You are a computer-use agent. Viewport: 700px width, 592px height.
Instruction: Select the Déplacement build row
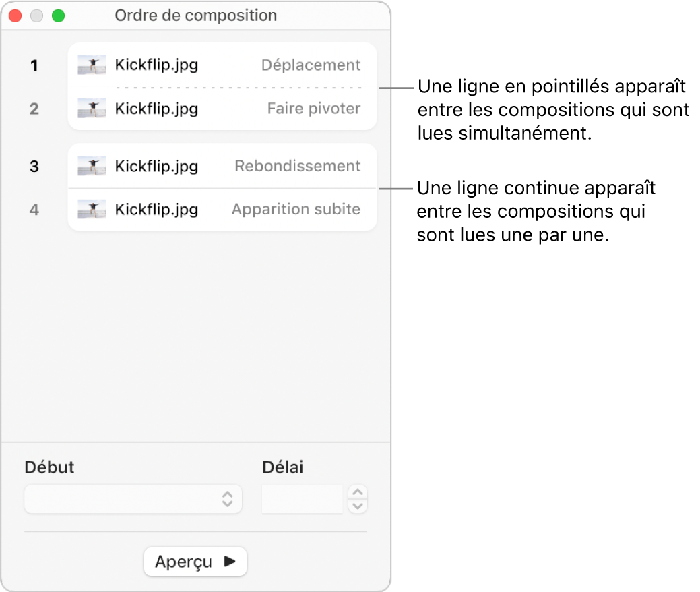tap(222, 65)
